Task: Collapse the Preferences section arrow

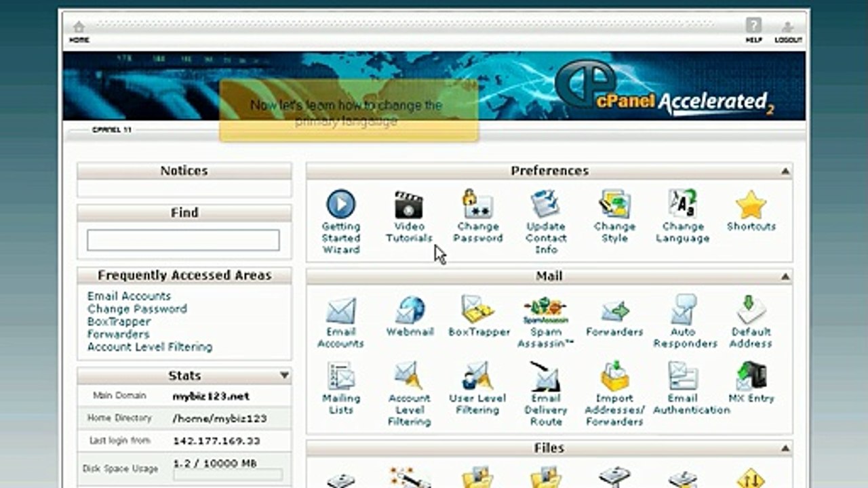Action: pos(785,171)
